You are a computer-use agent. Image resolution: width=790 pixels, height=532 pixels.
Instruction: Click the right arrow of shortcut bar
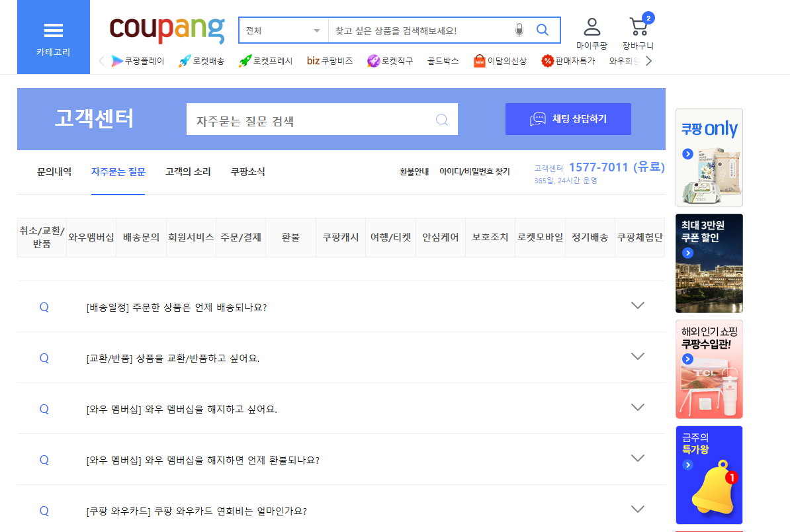(x=649, y=61)
